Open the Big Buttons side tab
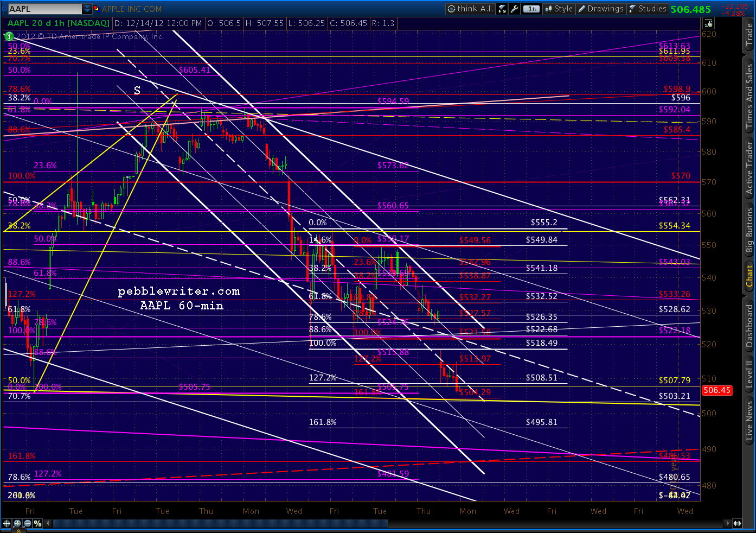 pos(749,231)
